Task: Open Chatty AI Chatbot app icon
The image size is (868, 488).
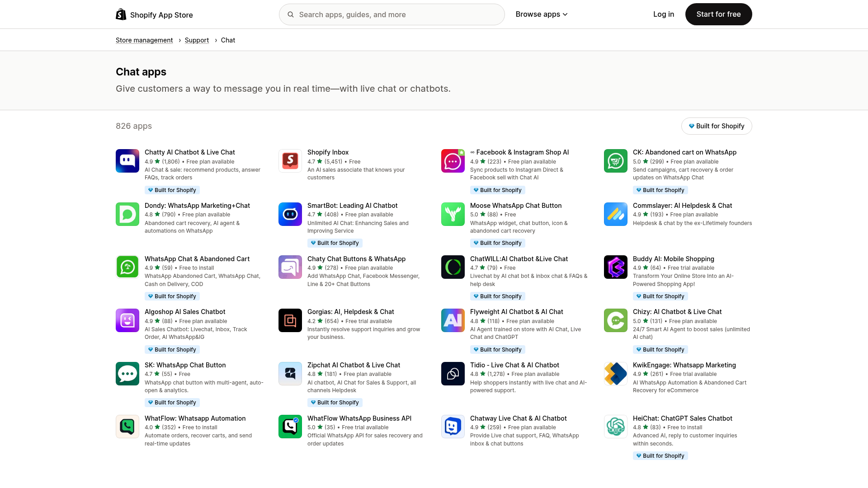Action: (127, 161)
